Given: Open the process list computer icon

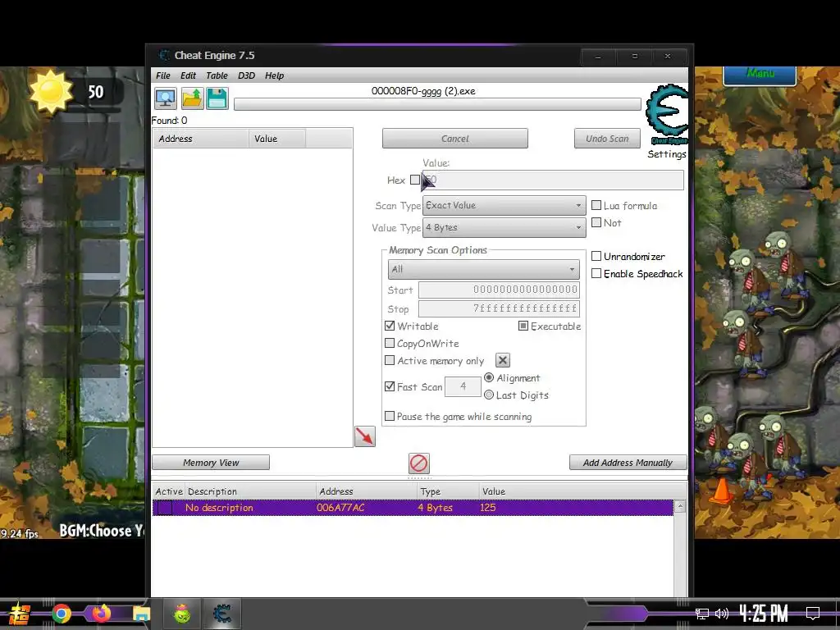Looking at the screenshot, I should 166,98.
